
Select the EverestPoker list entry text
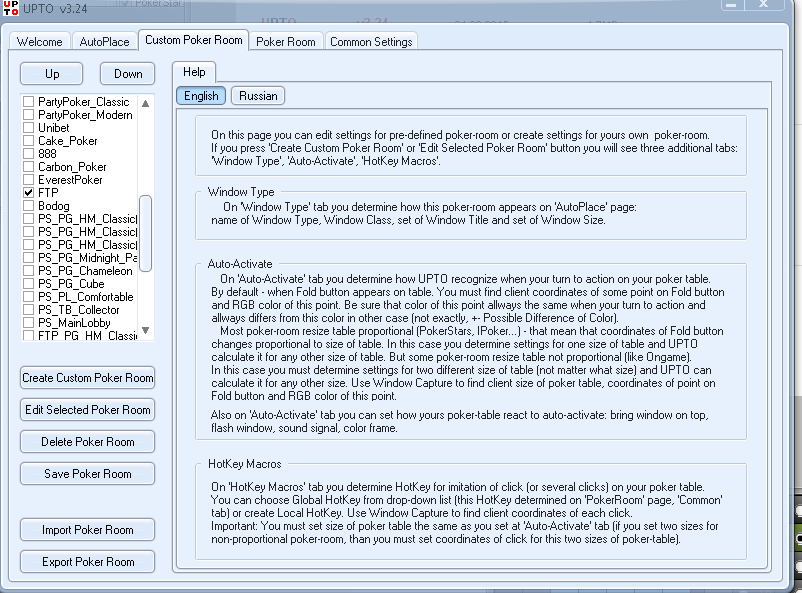[70, 180]
